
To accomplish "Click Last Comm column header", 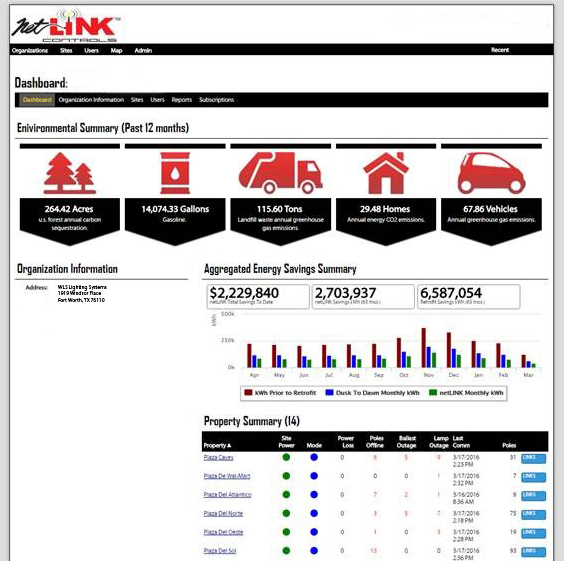I will pyautogui.click(x=461, y=442).
